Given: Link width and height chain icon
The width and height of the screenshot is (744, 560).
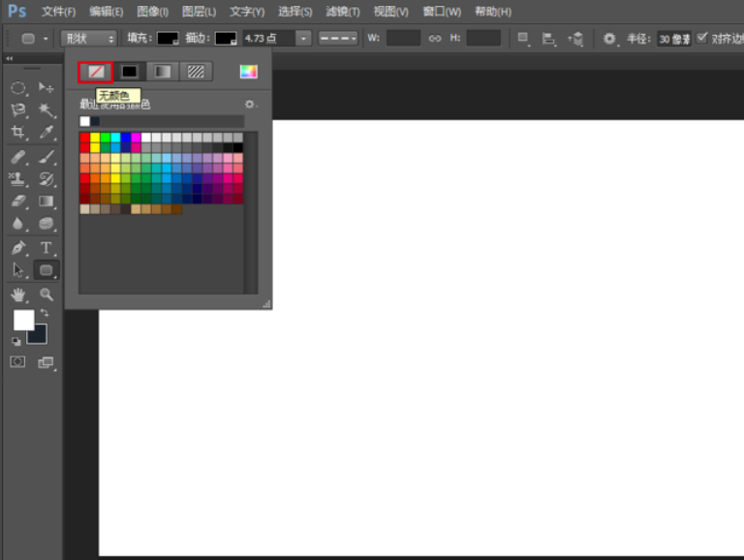Looking at the screenshot, I should click(435, 39).
